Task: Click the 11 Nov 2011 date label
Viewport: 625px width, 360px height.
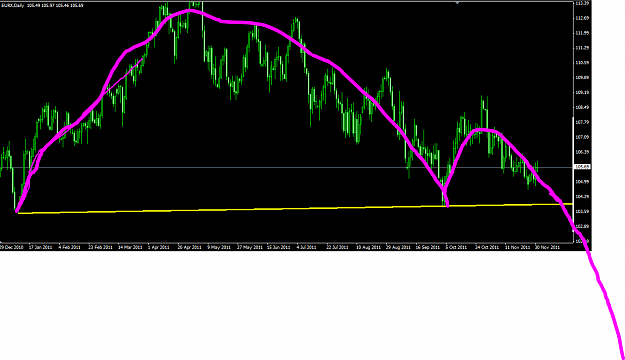Action: tap(517, 247)
